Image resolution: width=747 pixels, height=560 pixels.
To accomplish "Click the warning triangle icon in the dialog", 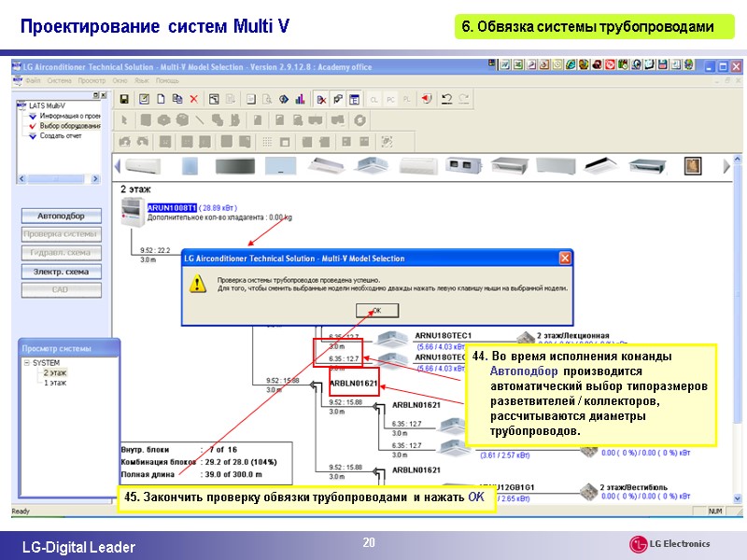I will pyautogui.click(x=198, y=284).
